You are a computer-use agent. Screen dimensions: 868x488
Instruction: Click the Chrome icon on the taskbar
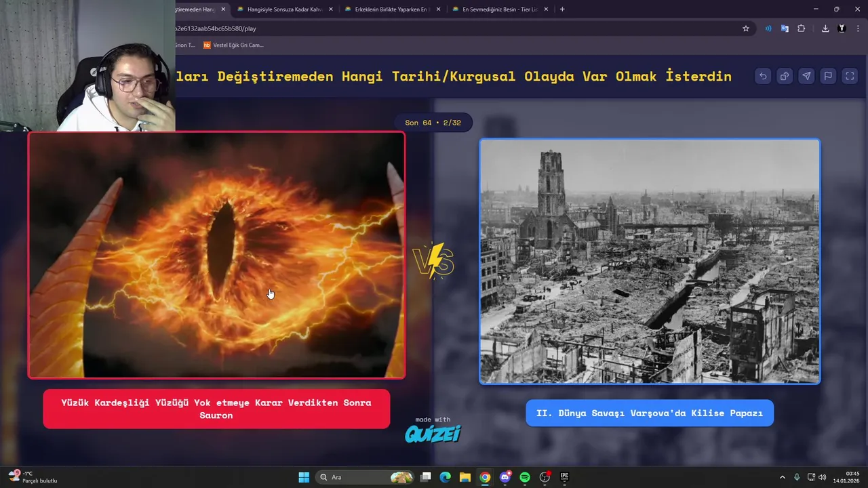click(485, 477)
